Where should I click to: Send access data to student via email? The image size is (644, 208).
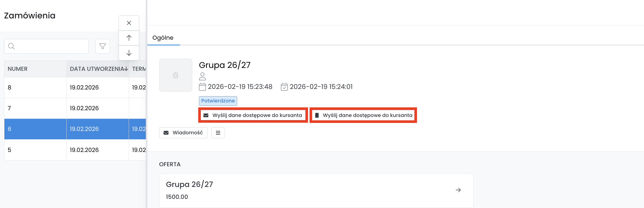click(253, 115)
